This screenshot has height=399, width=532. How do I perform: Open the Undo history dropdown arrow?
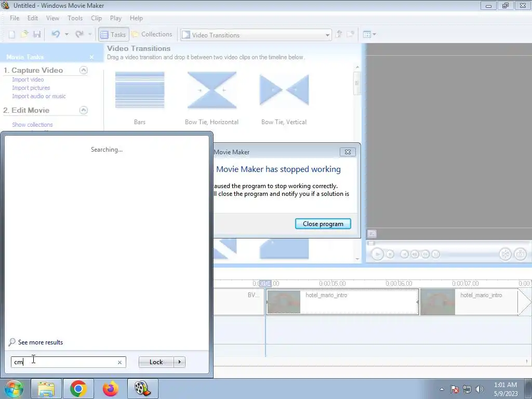[66, 34]
